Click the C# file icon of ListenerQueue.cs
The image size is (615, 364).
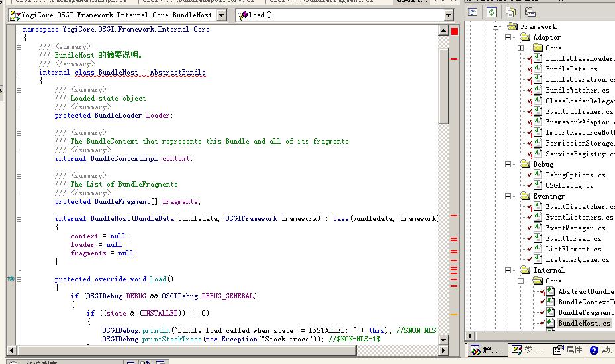click(538, 259)
